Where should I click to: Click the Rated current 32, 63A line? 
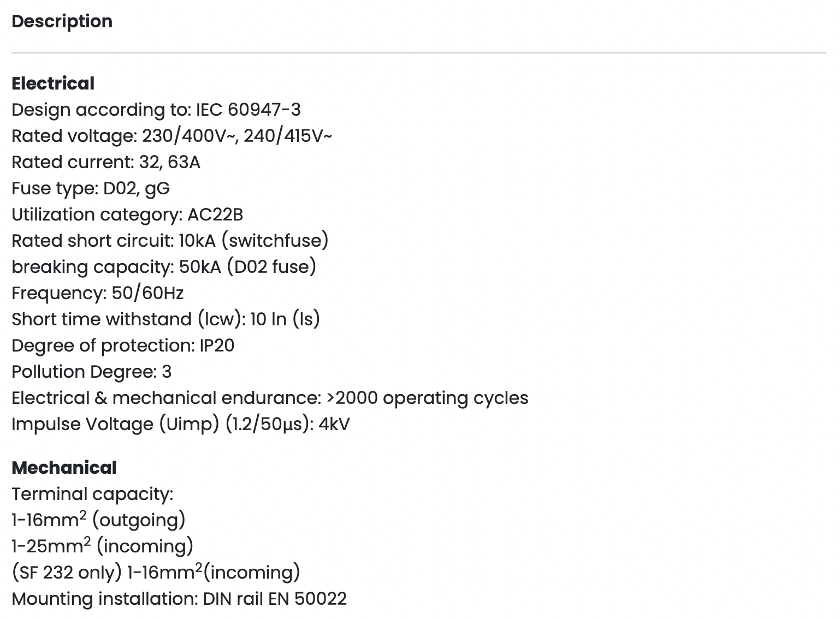click(106, 162)
